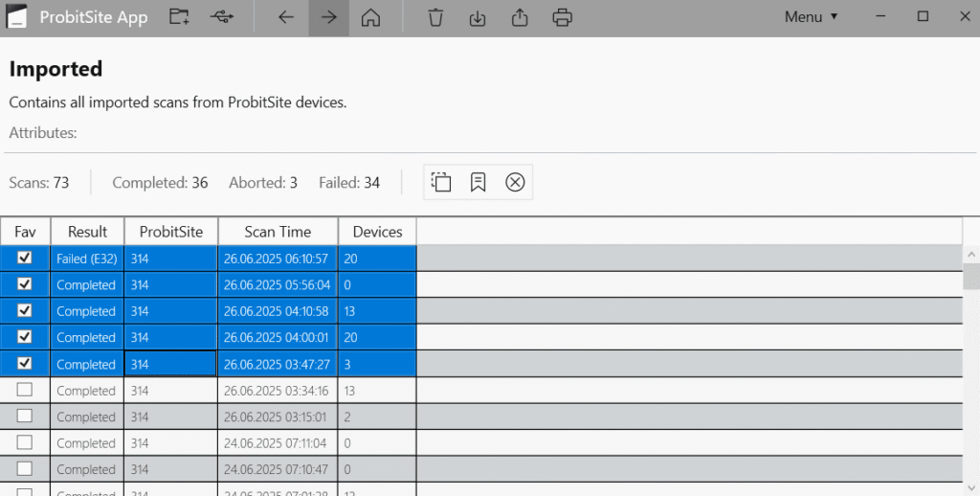Image resolution: width=980 pixels, height=496 pixels.
Task: Minimize the ProbitSite App window
Action: tap(880, 17)
